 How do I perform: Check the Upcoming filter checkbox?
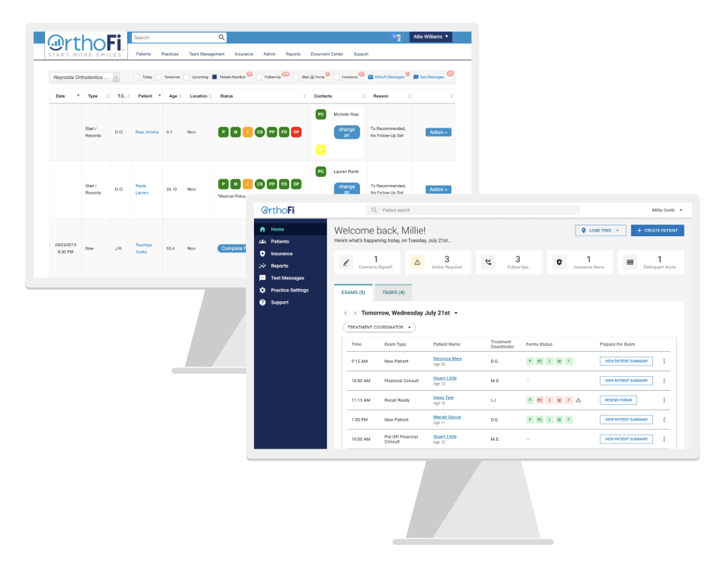(186, 77)
